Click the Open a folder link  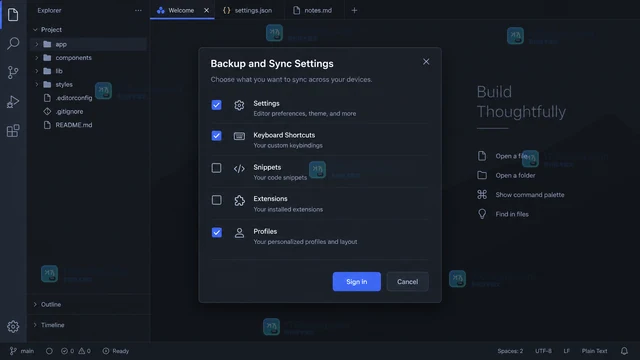pos(516,175)
